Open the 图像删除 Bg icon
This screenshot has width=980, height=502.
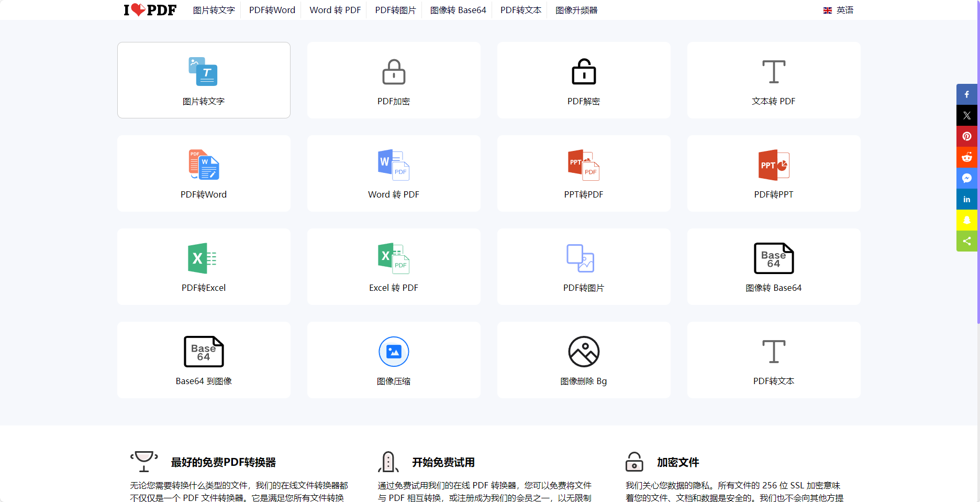tap(584, 351)
